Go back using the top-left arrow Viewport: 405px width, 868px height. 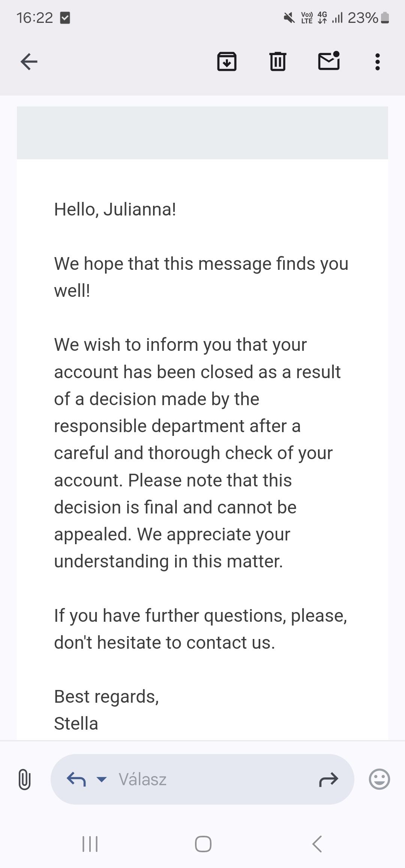click(29, 62)
